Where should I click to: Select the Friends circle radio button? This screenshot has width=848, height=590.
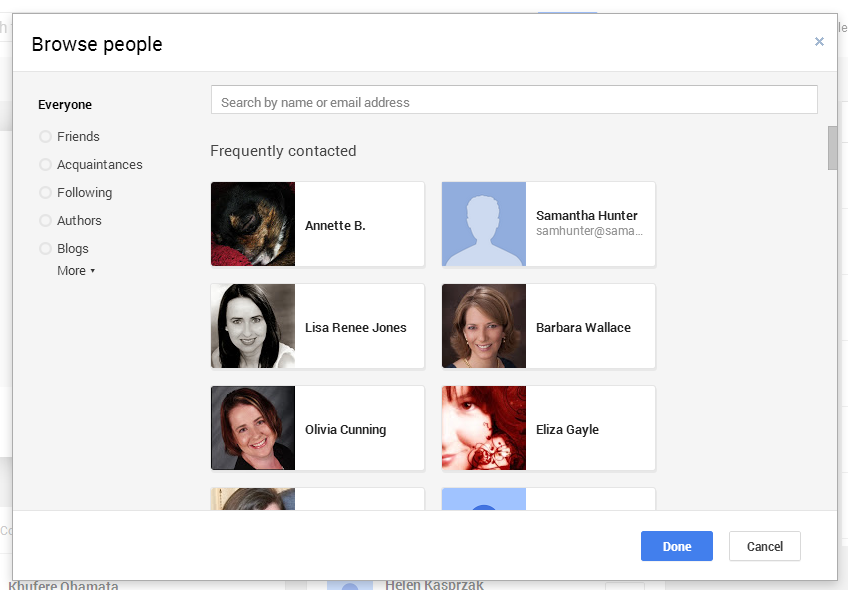45,137
